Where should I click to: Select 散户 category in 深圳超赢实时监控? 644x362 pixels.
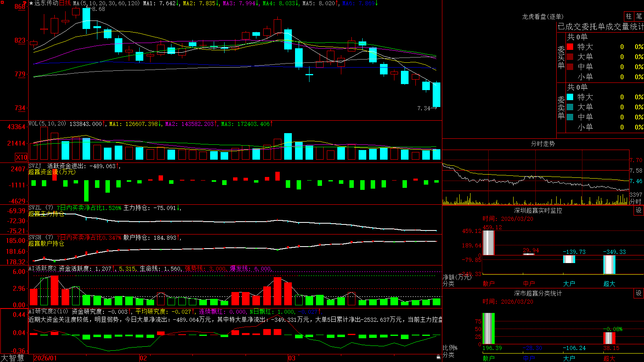click(x=489, y=284)
